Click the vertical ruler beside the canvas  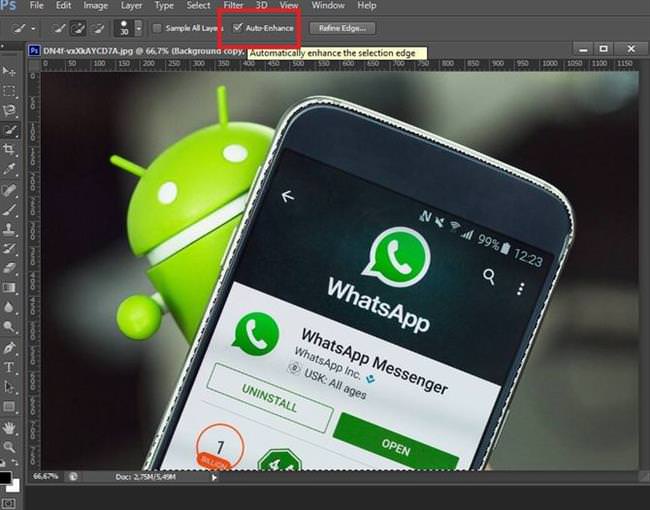pyautogui.click(x=34, y=270)
